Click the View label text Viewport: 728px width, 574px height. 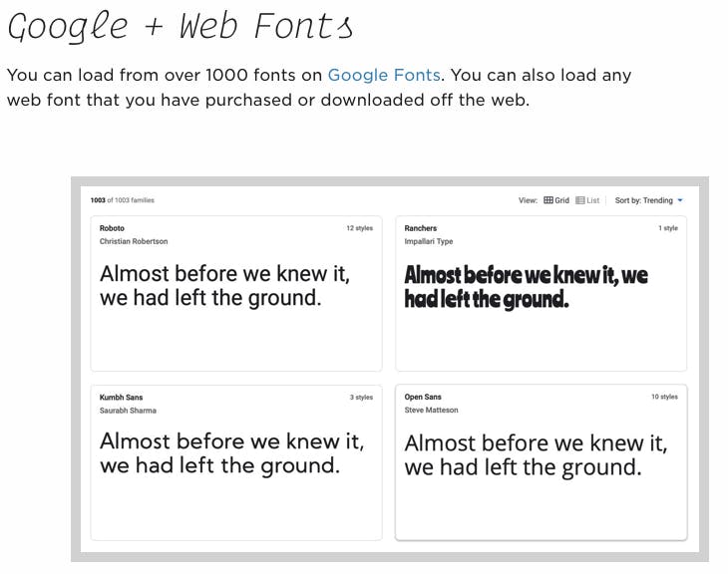coord(528,200)
